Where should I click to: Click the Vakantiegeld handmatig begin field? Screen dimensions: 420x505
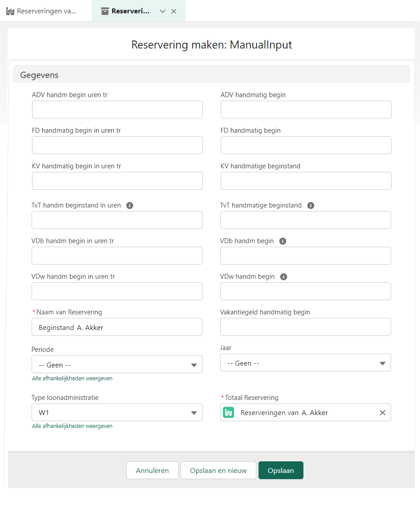tap(305, 327)
